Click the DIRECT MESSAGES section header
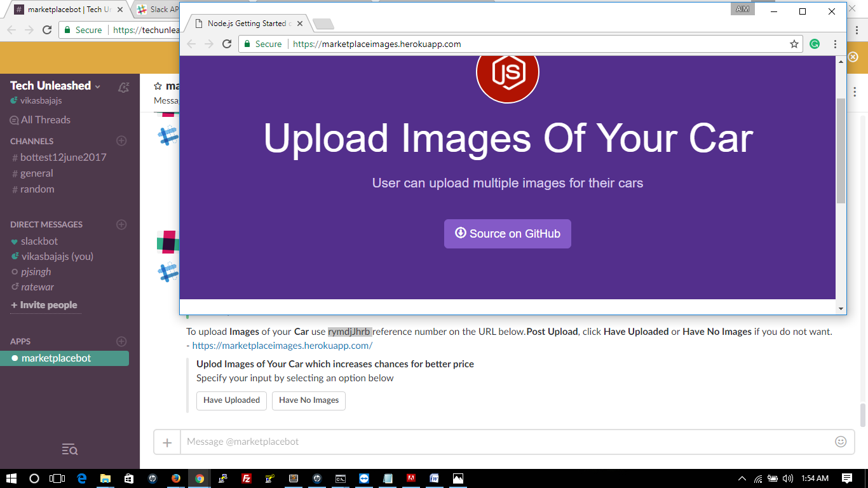 [x=46, y=224]
